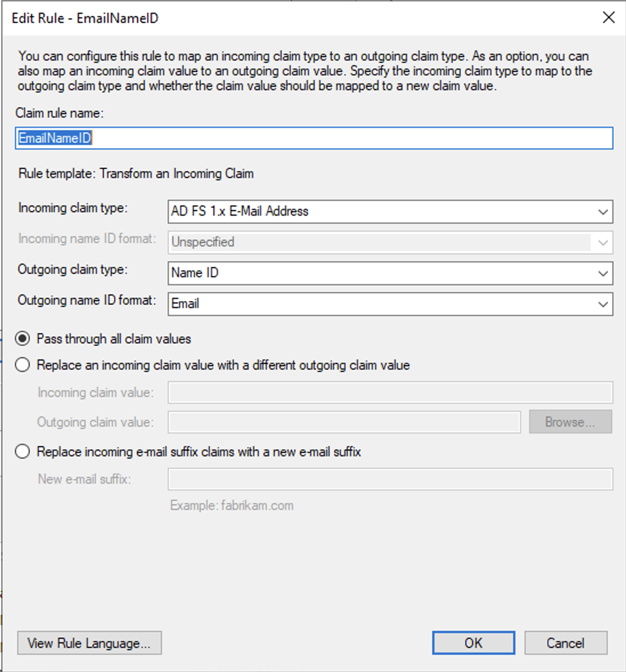Image resolution: width=626 pixels, height=672 pixels.
Task: Click the Outgoing claim value field
Action: pyautogui.click(x=344, y=422)
